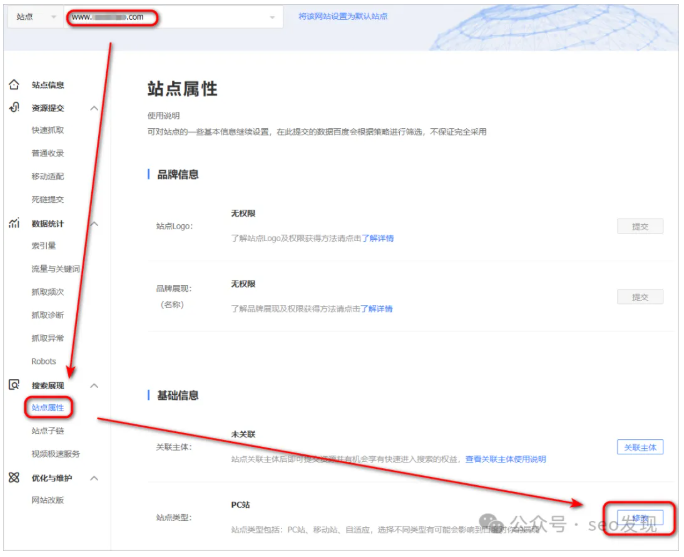Image resolution: width=684 pixels, height=557 pixels.
Task: Open 普通收录 menu item
Action: [x=48, y=153]
